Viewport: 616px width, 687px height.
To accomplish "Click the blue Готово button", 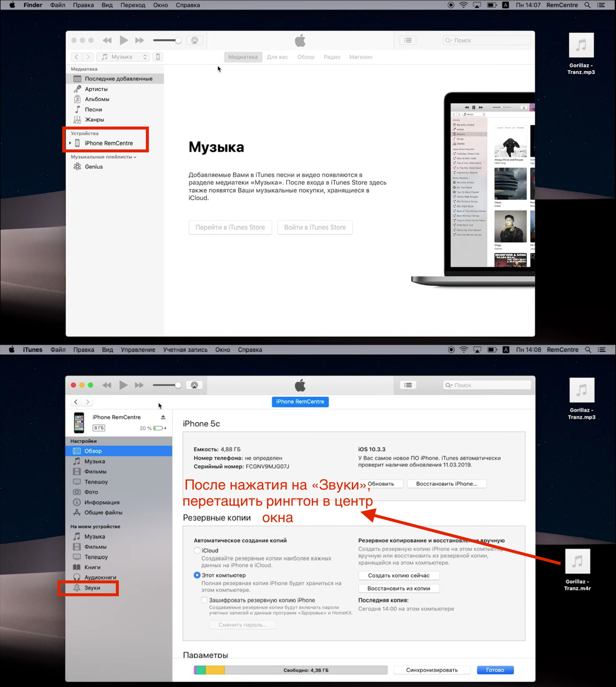I will [x=495, y=670].
